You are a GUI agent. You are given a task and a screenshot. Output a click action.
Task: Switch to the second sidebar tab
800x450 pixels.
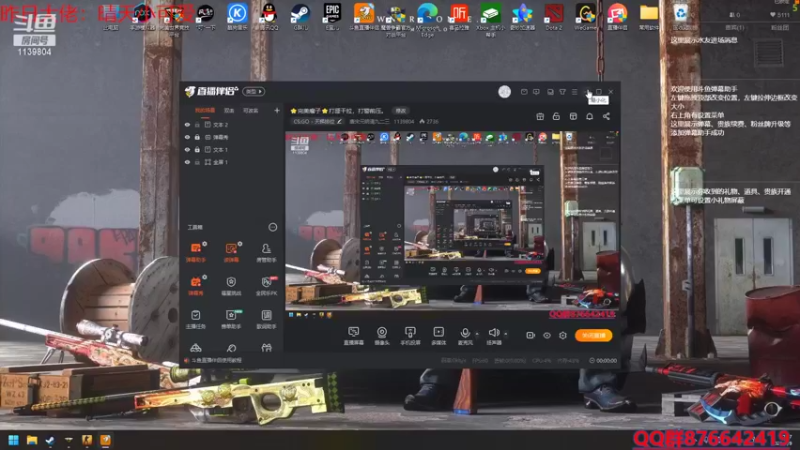pos(229,110)
